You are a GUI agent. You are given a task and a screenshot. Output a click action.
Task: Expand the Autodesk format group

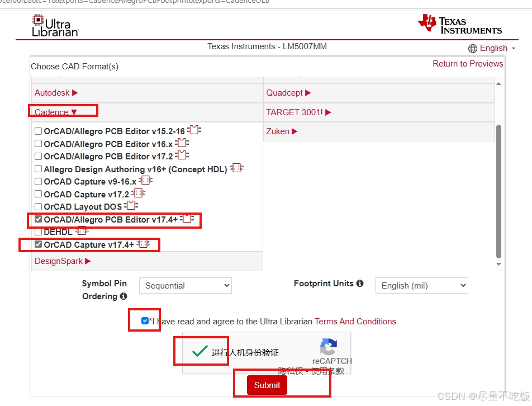point(56,93)
